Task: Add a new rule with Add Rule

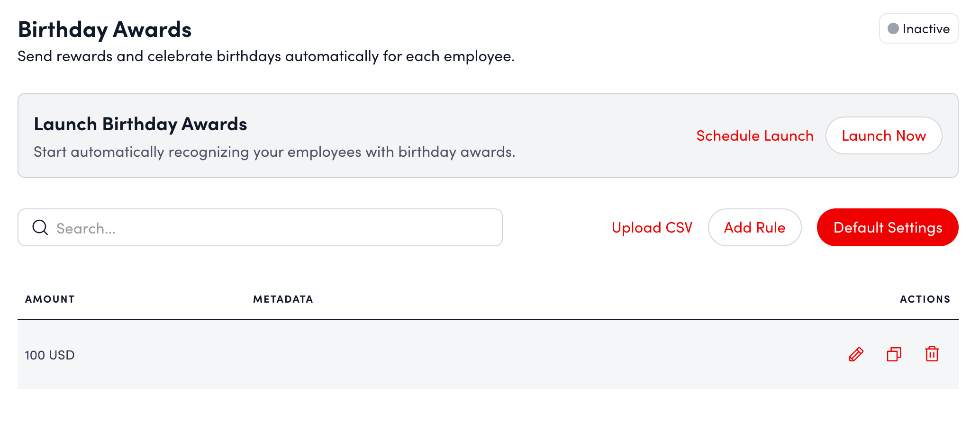Action: point(754,228)
